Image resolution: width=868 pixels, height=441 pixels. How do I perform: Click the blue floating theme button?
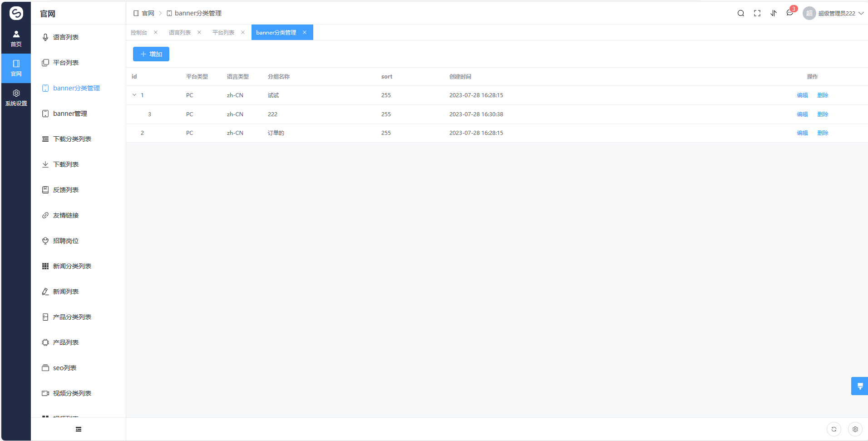(860, 386)
